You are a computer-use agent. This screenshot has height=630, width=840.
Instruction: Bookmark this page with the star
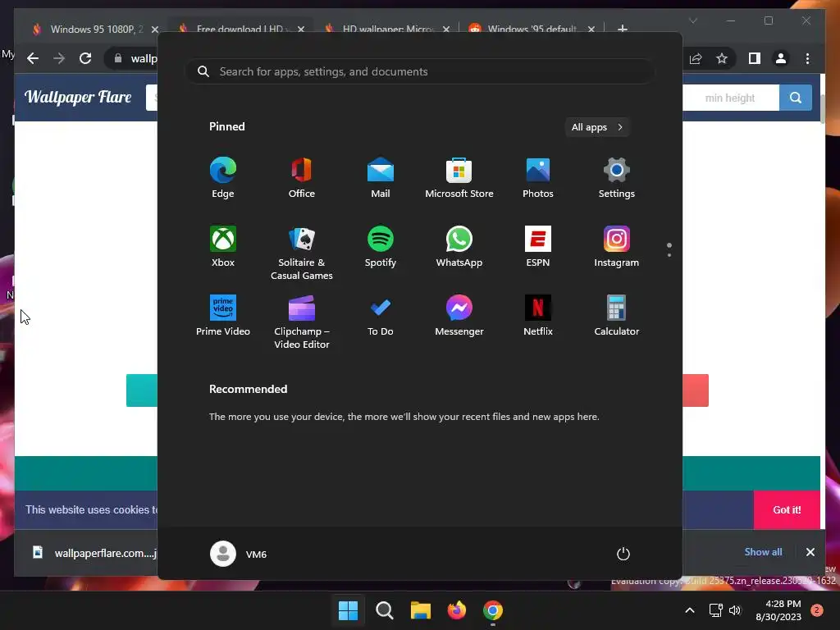click(x=722, y=58)
